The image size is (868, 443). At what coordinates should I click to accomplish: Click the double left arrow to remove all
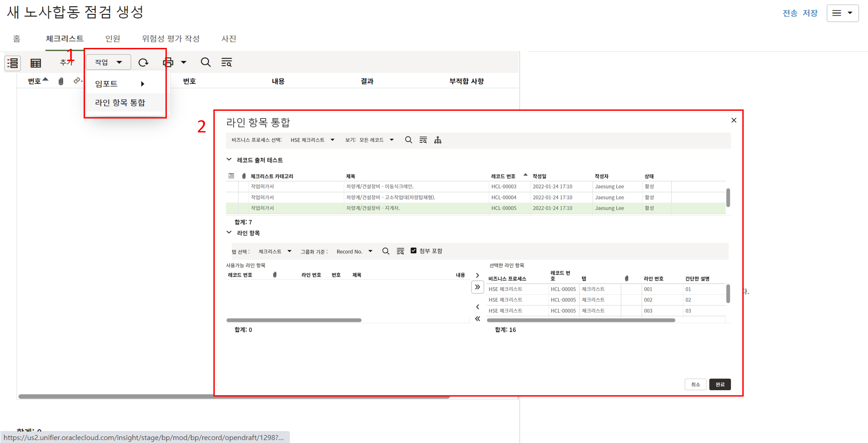tap(477, 319)
